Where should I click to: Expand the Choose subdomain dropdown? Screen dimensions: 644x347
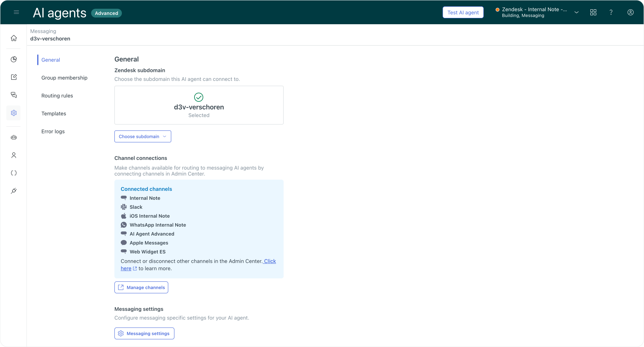(143, 136)
